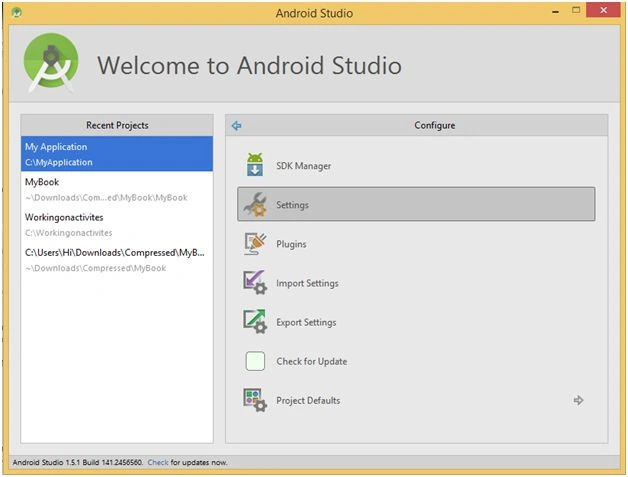
Task: Open the Plugins menu entry
Action: tap(416, 244)
